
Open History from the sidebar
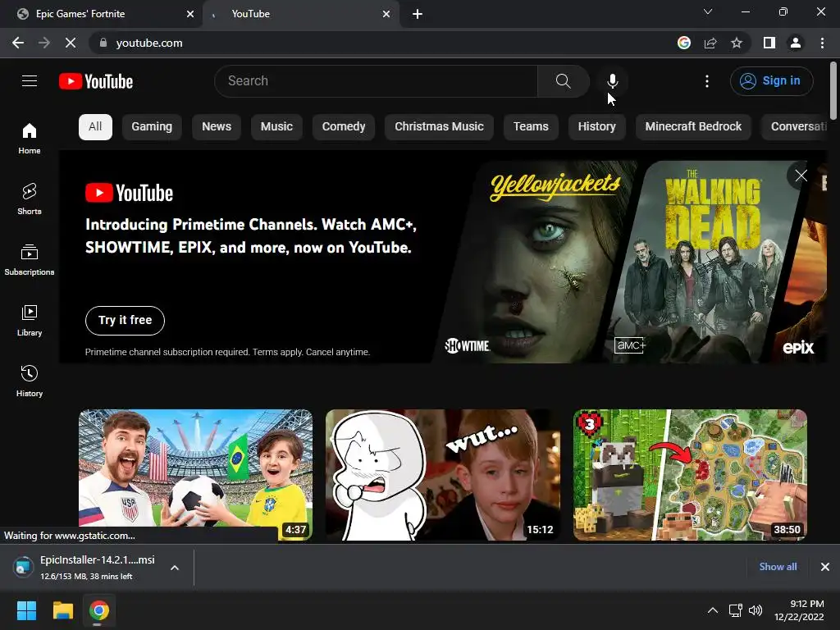(30, 381)
